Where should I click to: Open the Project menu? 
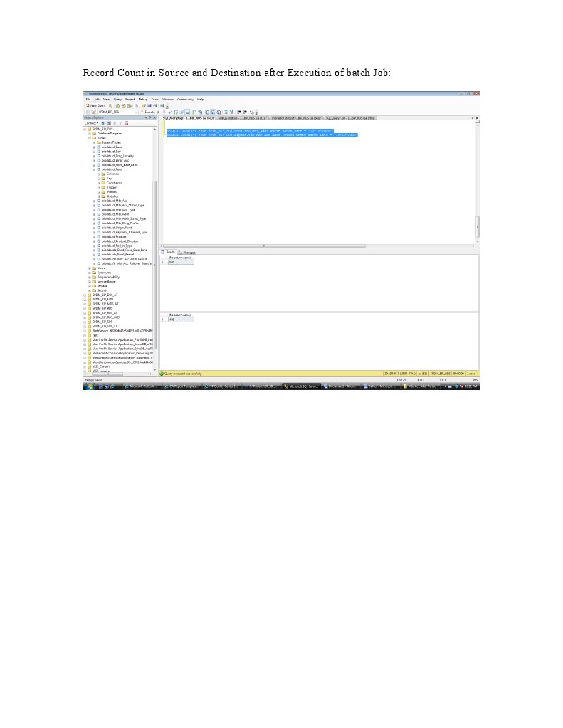pyautogui.click(x=130, y=100)
